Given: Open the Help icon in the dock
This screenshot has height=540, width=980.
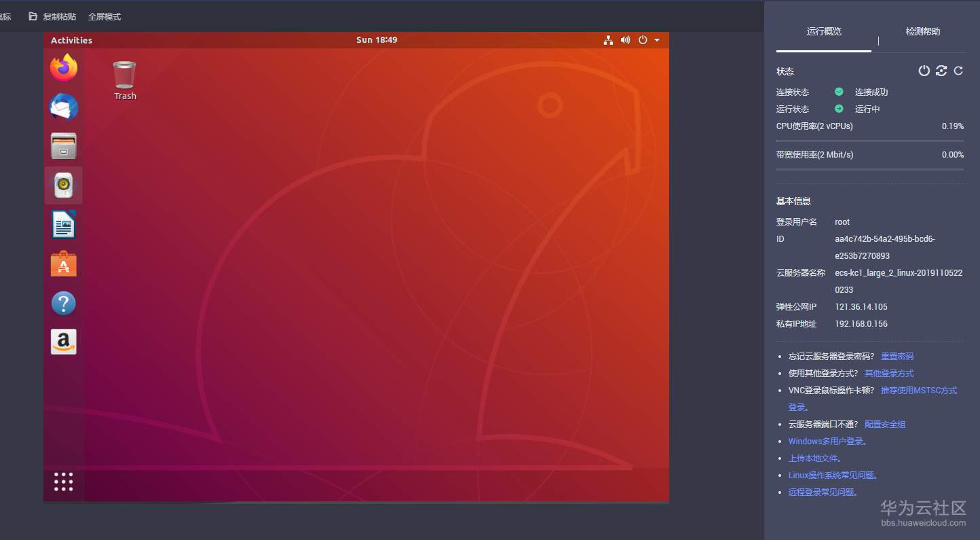Looking at the screenshot, I should [x=64, y=303].
